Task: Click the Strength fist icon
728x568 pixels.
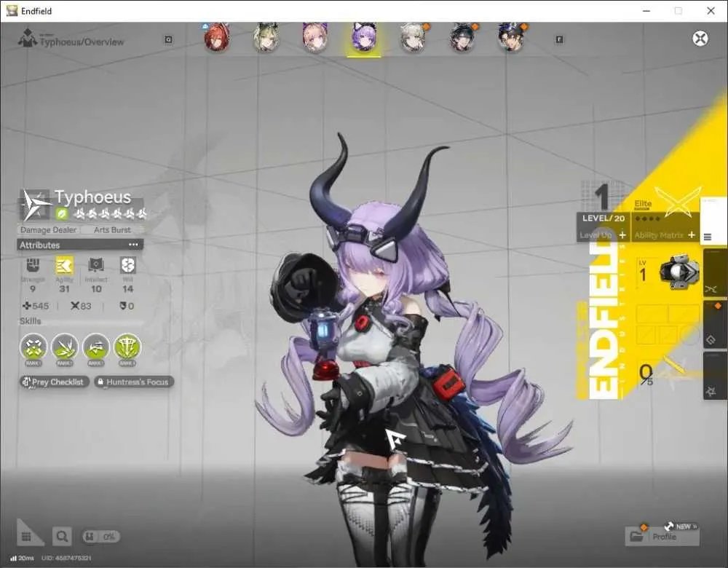Action: 33,265
